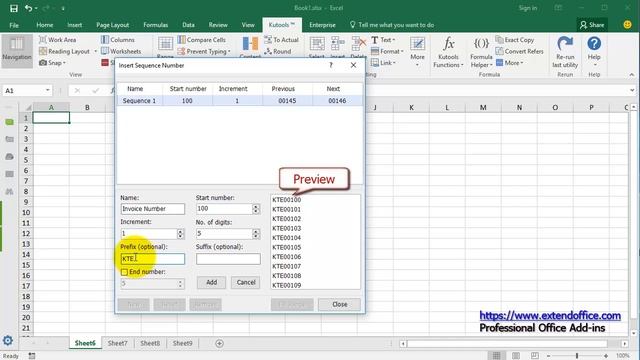This screenshot has width=640, height=360.
Task: Switch to the Home tab
Action: [44, 25]
